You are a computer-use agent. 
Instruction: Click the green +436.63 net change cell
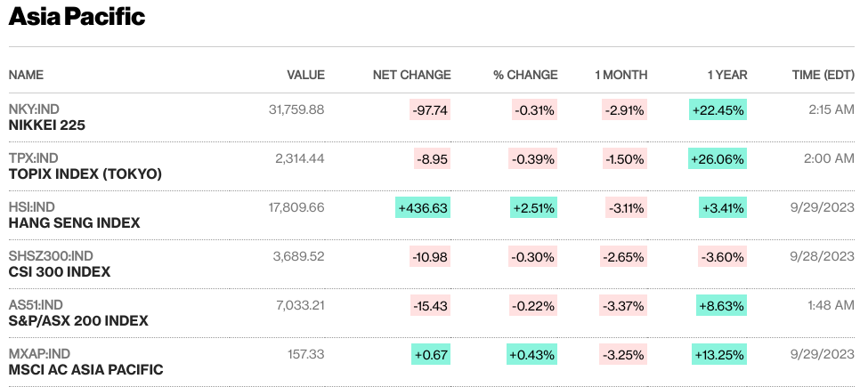pyautogui.click(x=424, y=208)
